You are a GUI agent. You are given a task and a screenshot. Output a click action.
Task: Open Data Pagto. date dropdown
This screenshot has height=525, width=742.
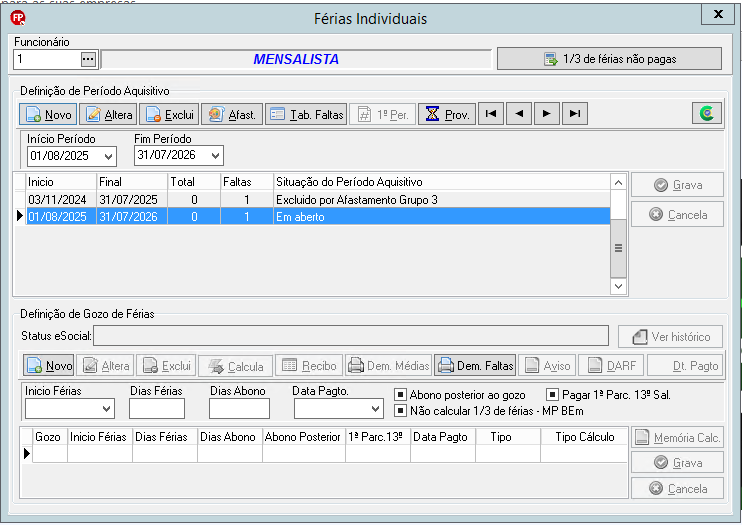[x=376, y=409]
